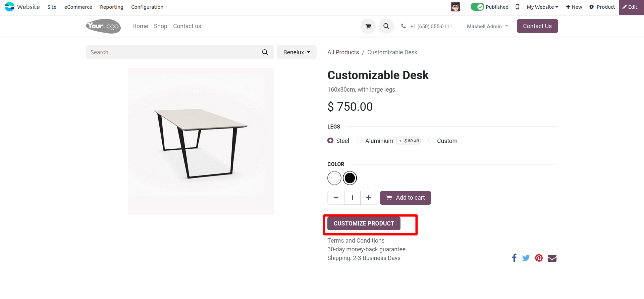Select Aluminium legs option
Viewport: 644px width, 299px height.
360,141
